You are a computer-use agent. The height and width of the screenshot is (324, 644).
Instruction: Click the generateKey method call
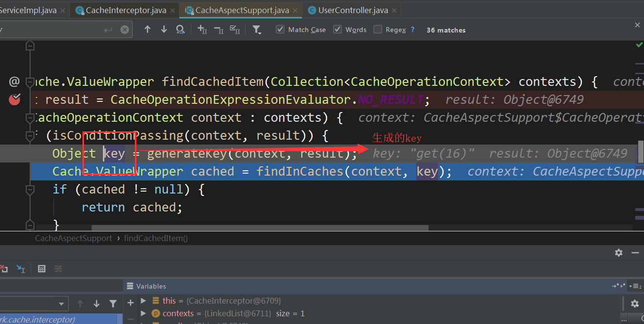pos(187,153)
